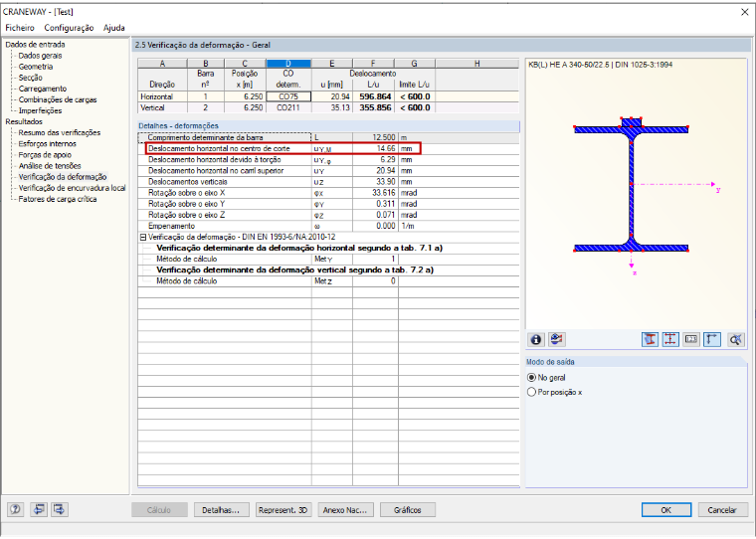Select the 'Por posição x' radio button

[x=531, y=392]
